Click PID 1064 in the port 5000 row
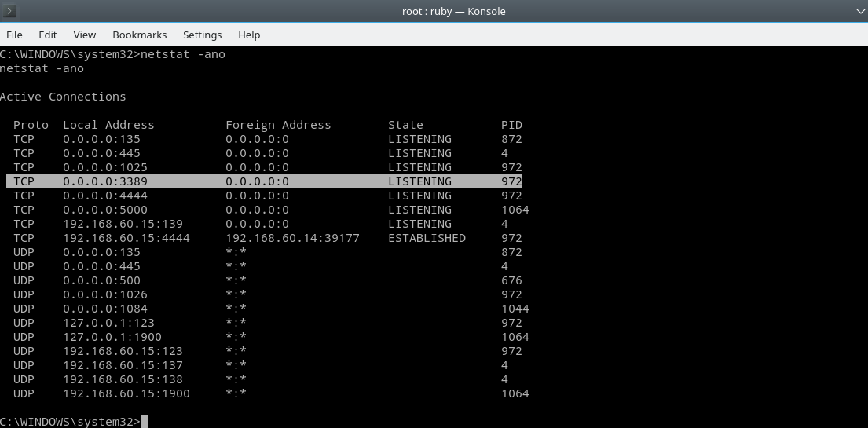 coord(515,210)
